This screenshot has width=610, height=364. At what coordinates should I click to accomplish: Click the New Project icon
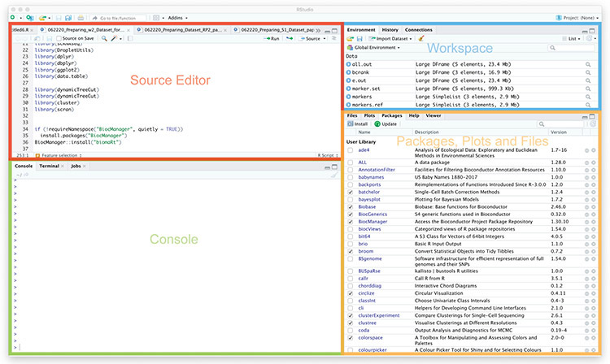click(29, 18)
